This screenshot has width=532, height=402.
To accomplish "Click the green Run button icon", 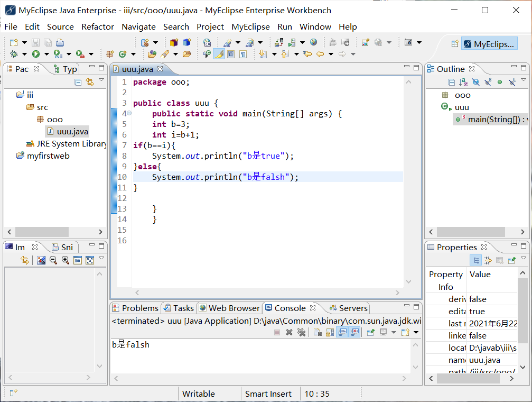I will coord(35,54).
